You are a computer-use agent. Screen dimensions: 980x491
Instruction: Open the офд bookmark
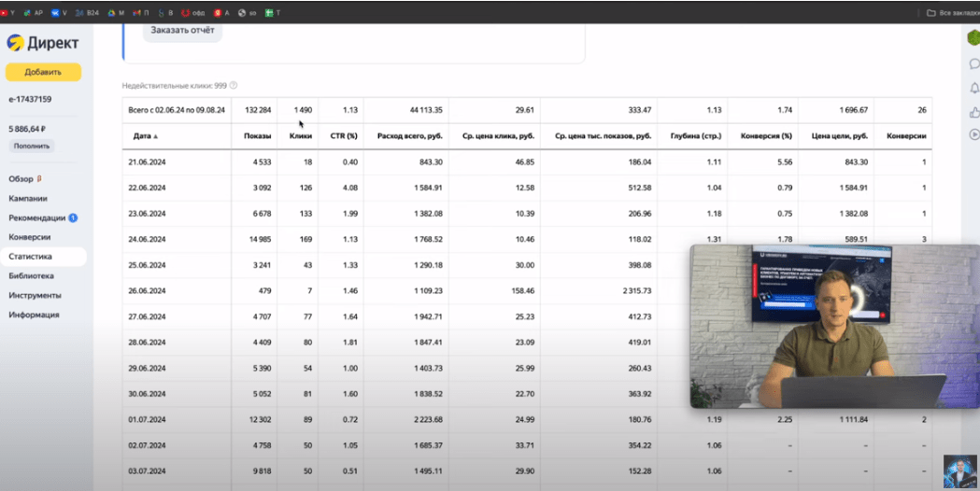pyautogui.click(x=193, y=12)
